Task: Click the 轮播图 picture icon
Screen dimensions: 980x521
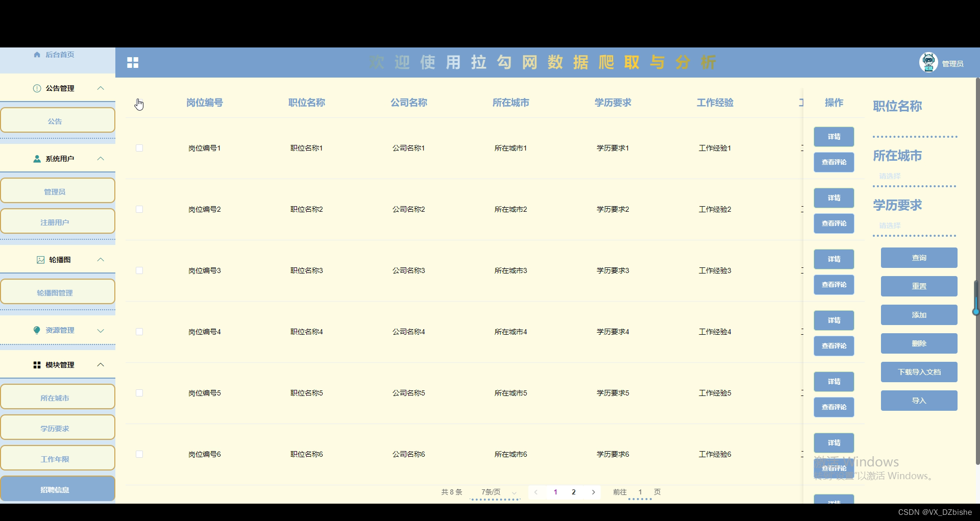Action: pos(41,260)
